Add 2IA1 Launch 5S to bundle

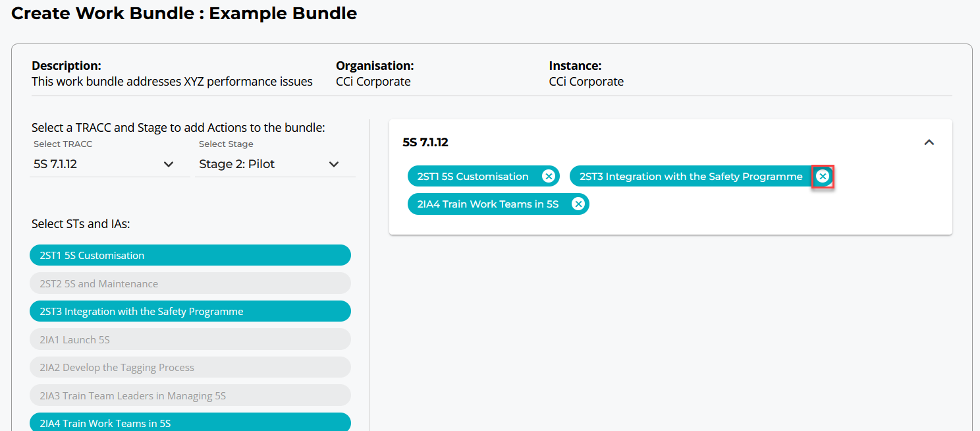click(x=190, y=339)
